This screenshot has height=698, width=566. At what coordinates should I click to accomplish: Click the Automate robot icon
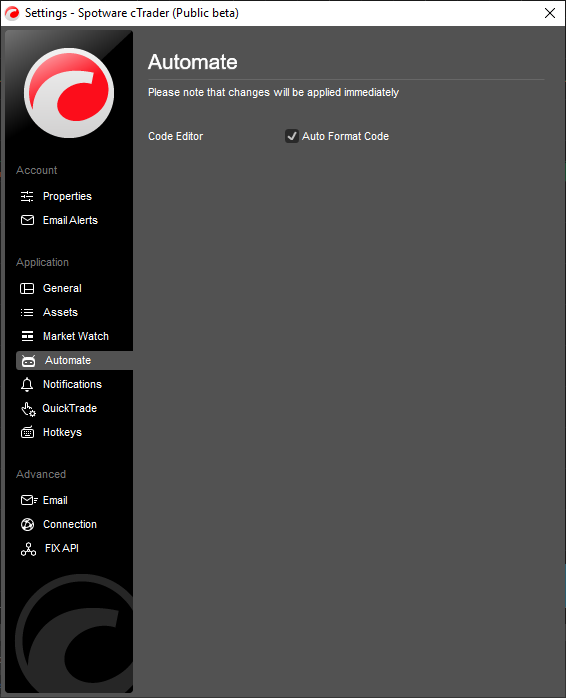point(29,361)
